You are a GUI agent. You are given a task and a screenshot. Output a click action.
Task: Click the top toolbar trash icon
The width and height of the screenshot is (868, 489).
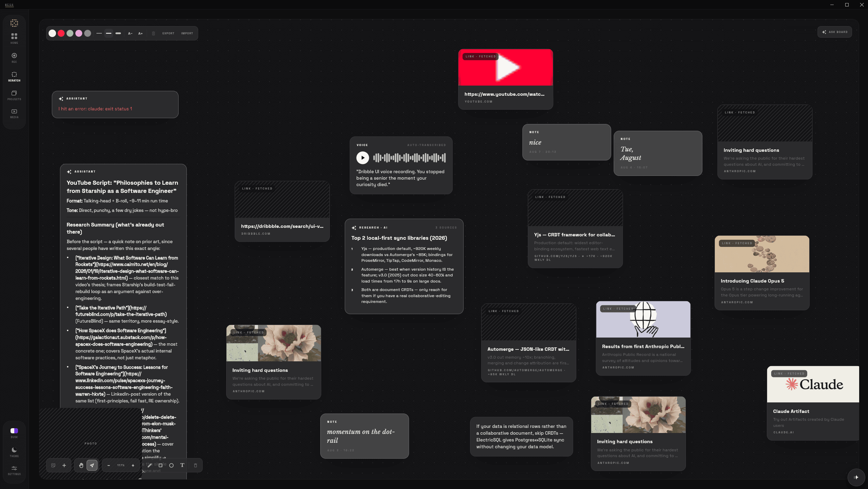coord(153,33)
